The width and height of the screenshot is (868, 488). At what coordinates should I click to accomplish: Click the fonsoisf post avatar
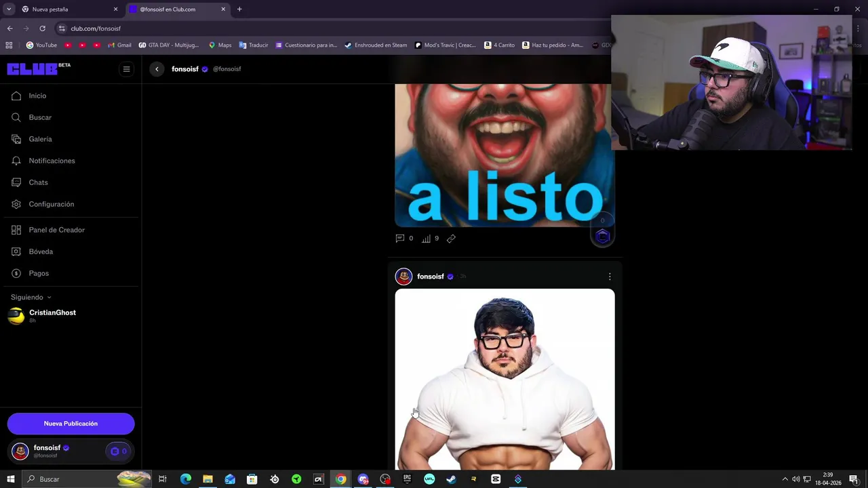pyautogui.click(x=403, y=277)
